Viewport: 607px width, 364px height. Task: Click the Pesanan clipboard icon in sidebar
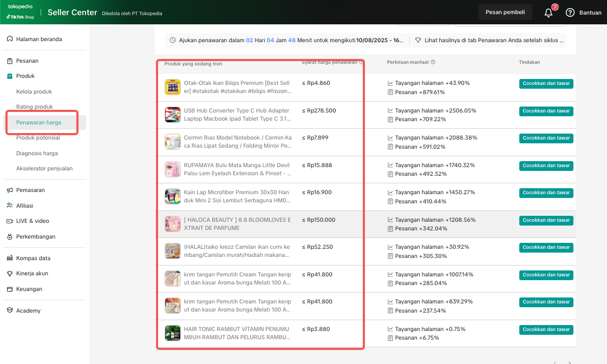click(10, 61)
